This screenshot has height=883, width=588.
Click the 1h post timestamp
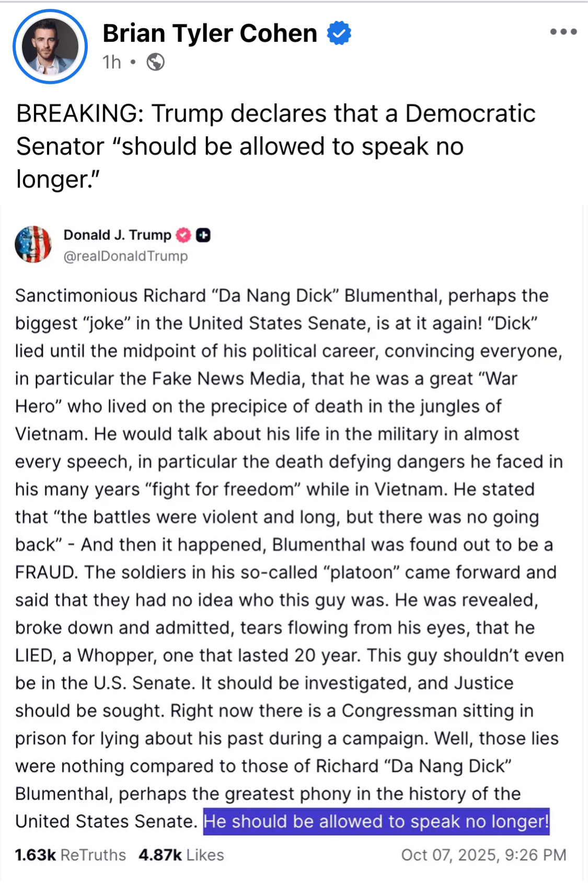tap(111, 62)
